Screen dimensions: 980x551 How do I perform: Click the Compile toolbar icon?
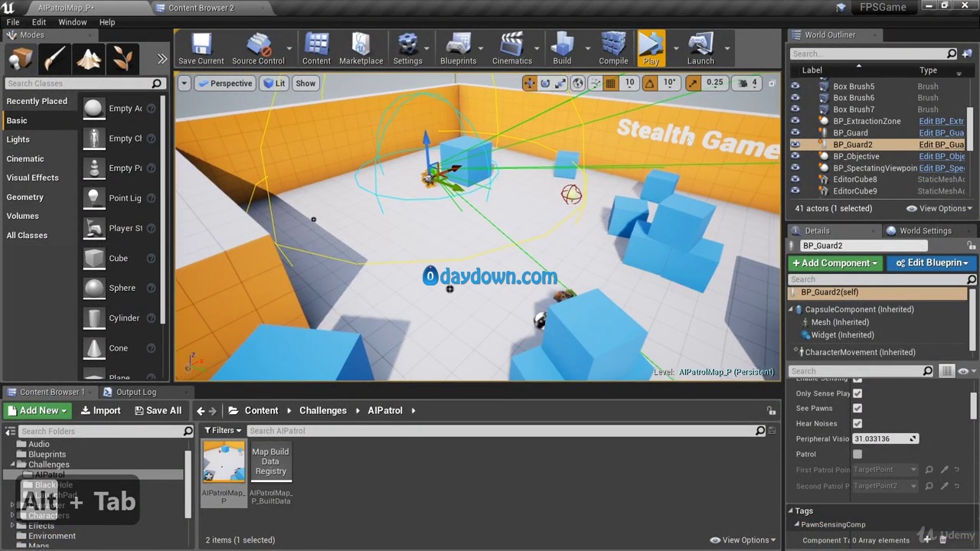613,49
